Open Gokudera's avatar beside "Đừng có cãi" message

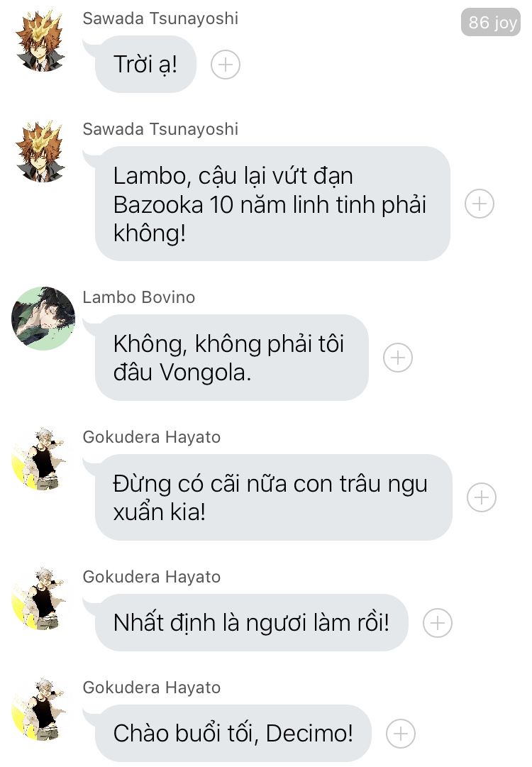(x=39, y=458)
